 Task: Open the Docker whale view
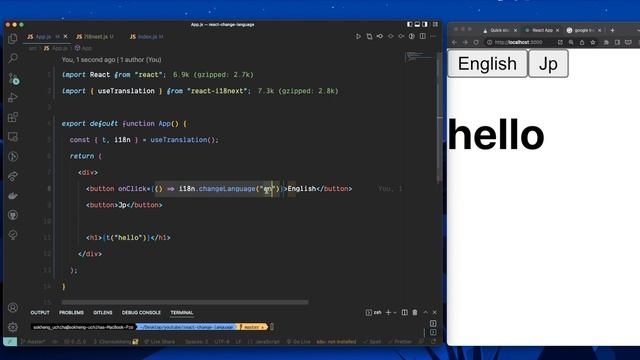click(13, 196)
